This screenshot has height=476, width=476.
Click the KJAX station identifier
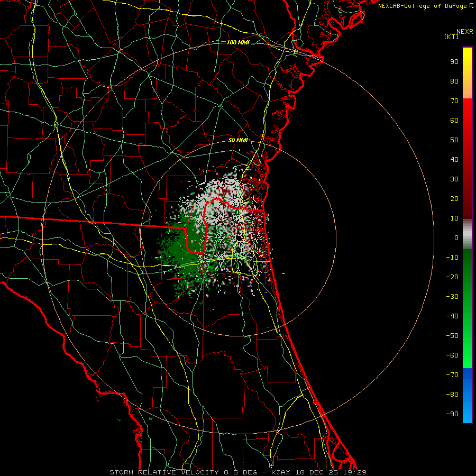pos(280,472)
